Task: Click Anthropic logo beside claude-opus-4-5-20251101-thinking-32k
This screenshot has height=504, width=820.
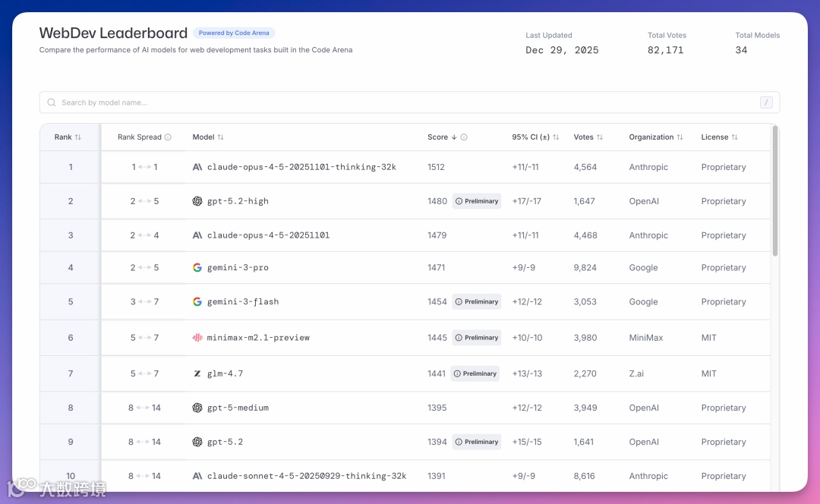Action: pos(197,167)
